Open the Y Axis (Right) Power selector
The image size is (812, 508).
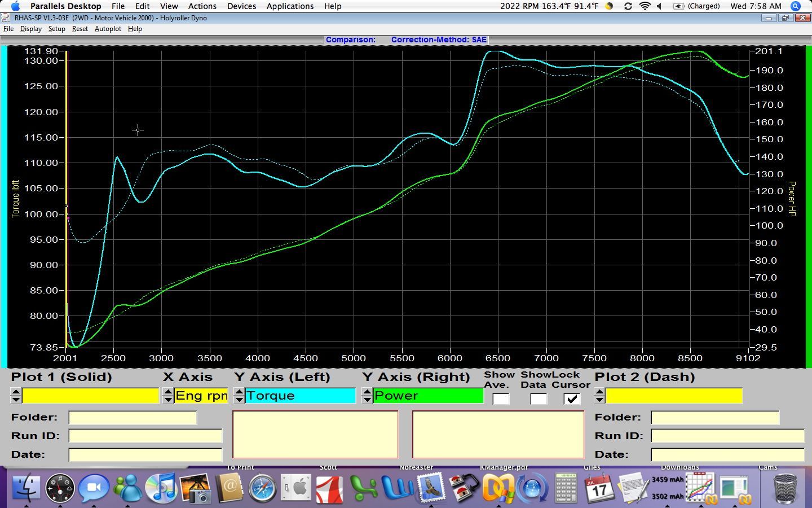(428, 396)
